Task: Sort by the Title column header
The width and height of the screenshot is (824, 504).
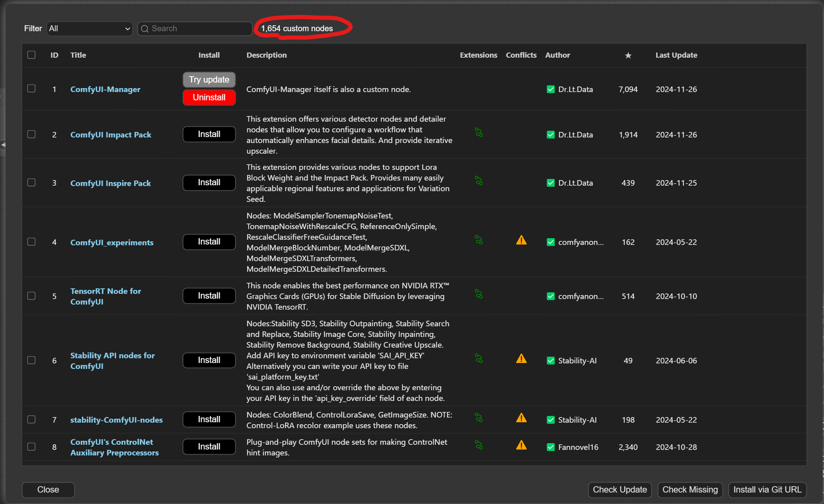Action: 78,55
